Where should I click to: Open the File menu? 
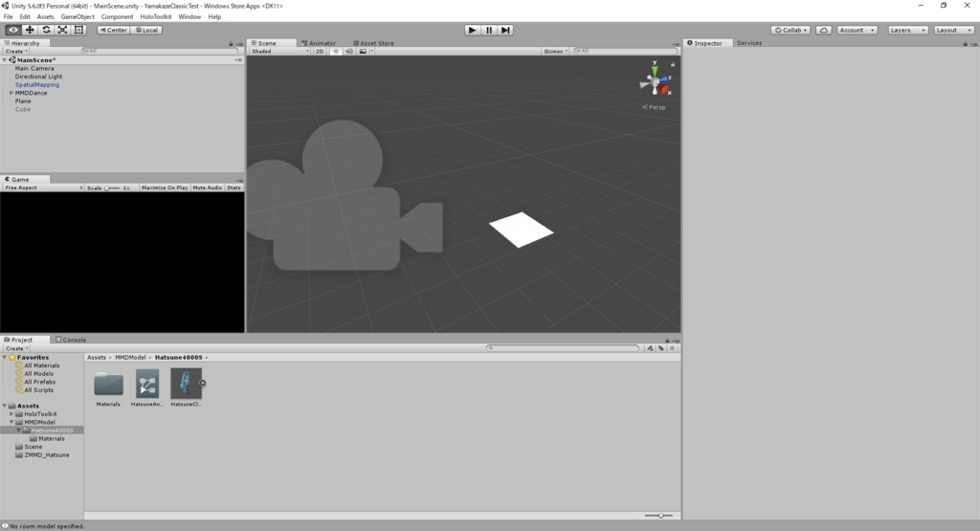[x=8, y=17]
